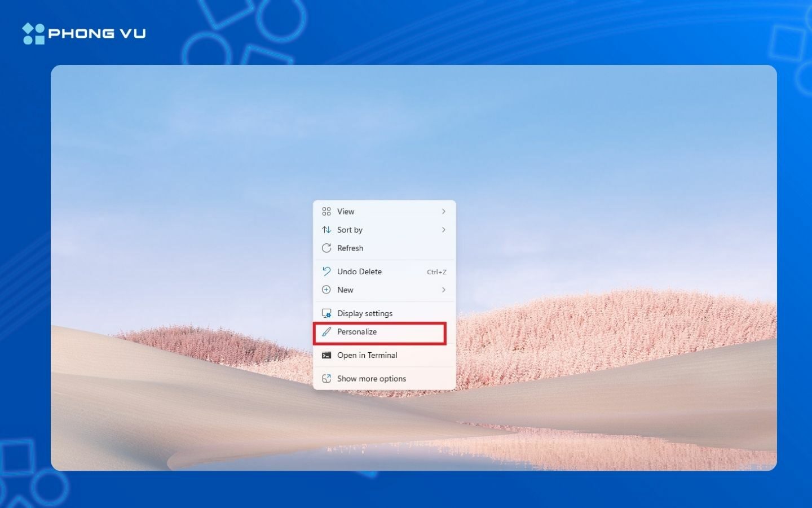This screenshot has width=812, height=508.
Task: Expand the New submenu chevron
Action: (444, 290)
